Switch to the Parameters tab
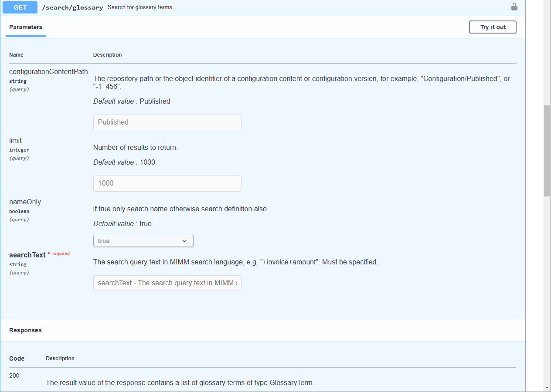This screenshot has width=551, height=392. click(26, 27)
